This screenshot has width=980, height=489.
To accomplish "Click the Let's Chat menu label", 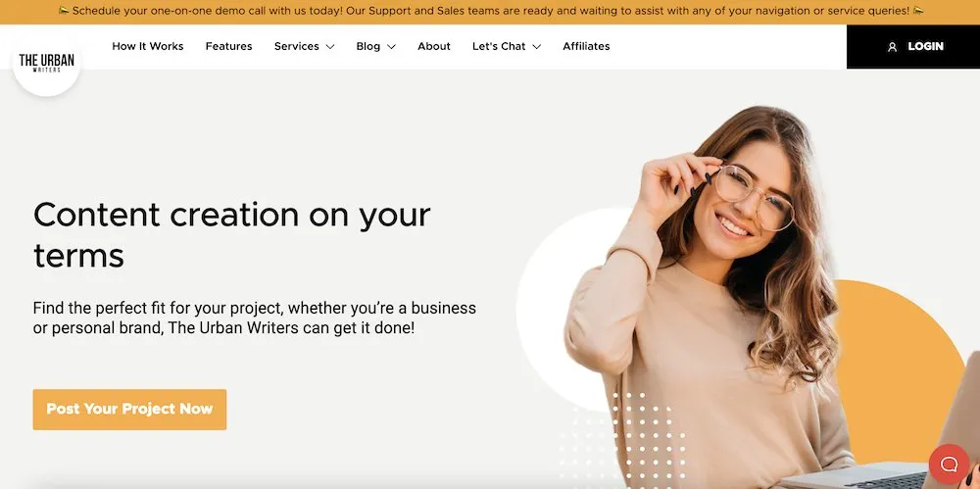I will point(499,46).
